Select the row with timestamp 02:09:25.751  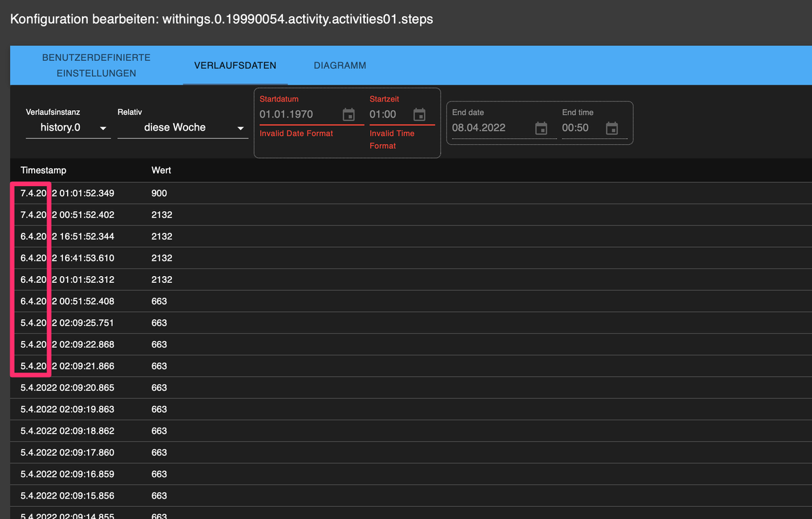411,323
